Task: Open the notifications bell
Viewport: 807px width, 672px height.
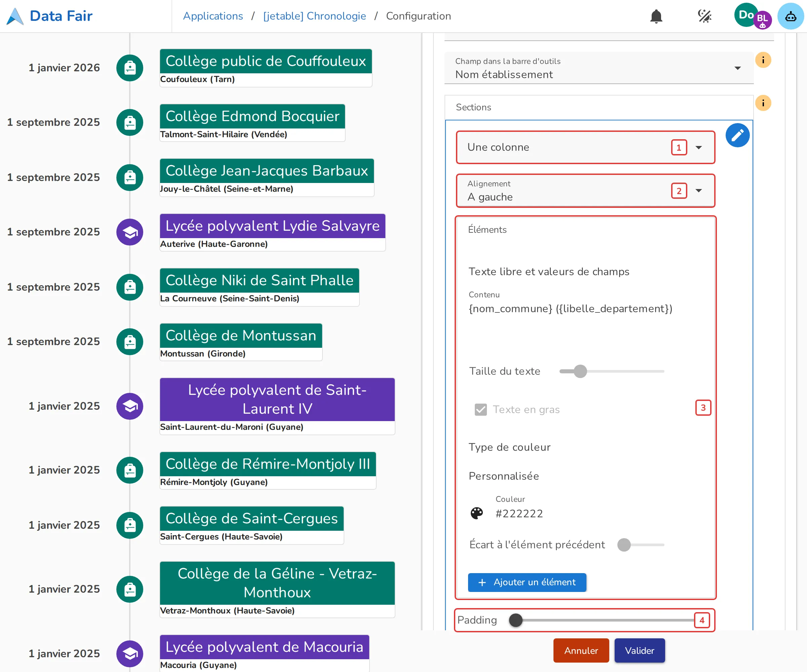Action: tap(656, 16)
